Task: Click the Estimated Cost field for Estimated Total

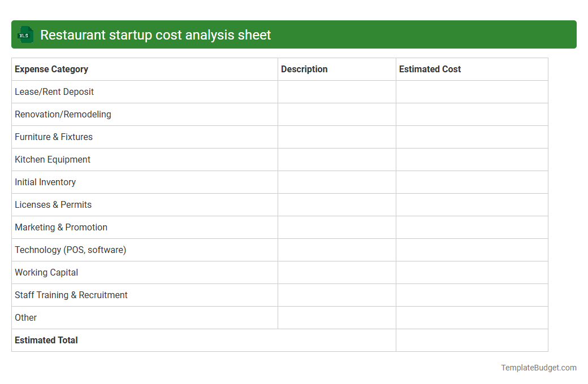Action: (x=472, y=340)
